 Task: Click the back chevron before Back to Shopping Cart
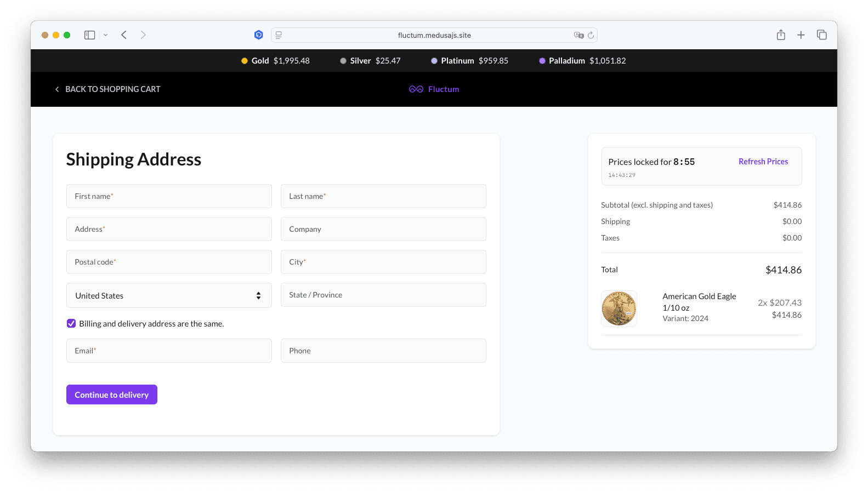click(x=57, y=89)
